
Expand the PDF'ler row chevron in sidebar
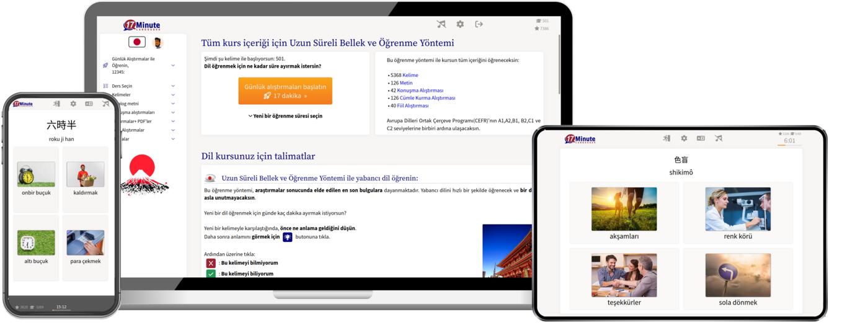(173, 122)
